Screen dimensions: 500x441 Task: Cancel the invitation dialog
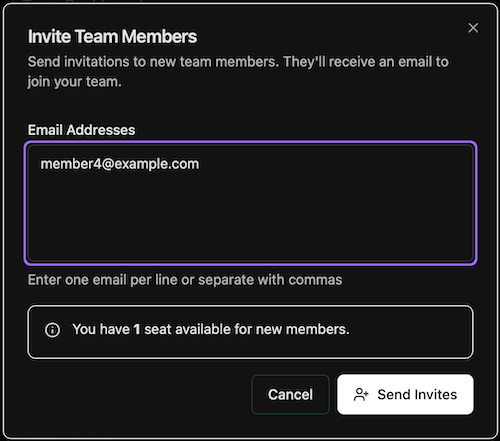(290, 395)
